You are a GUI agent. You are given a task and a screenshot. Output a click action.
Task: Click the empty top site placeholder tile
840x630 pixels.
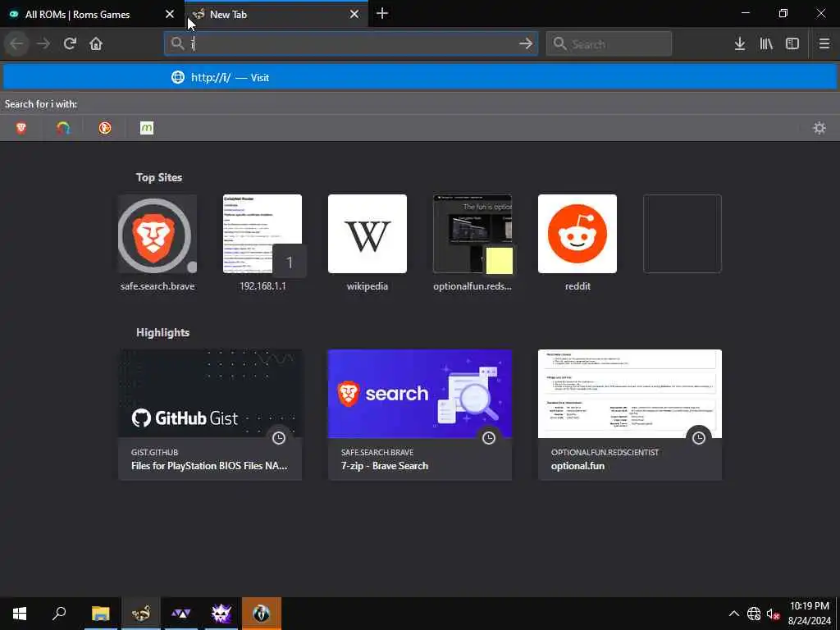[x=682, y=234]
